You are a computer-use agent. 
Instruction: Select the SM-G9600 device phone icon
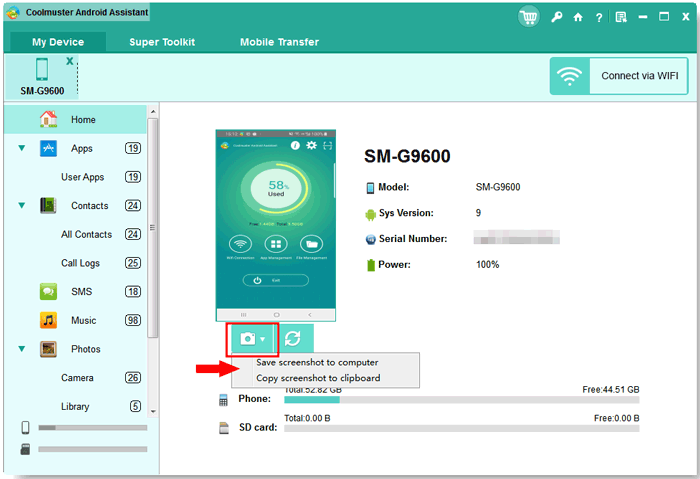(x=42, y=69)
